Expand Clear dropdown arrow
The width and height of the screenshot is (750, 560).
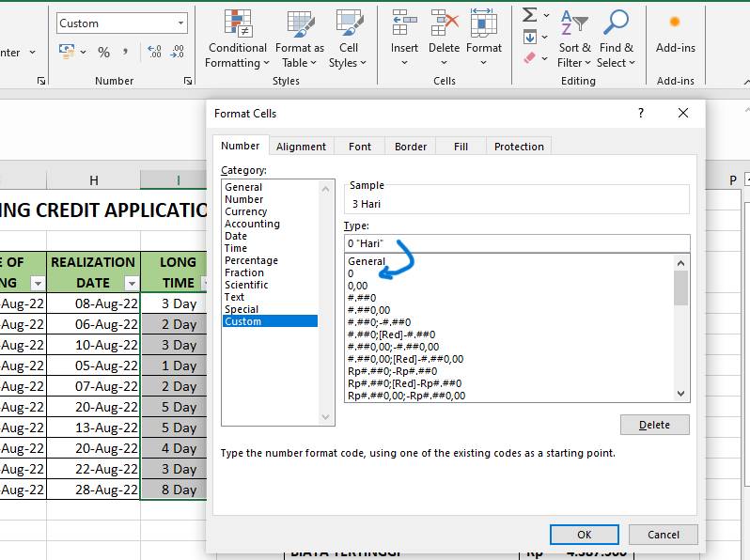[545, 58]
